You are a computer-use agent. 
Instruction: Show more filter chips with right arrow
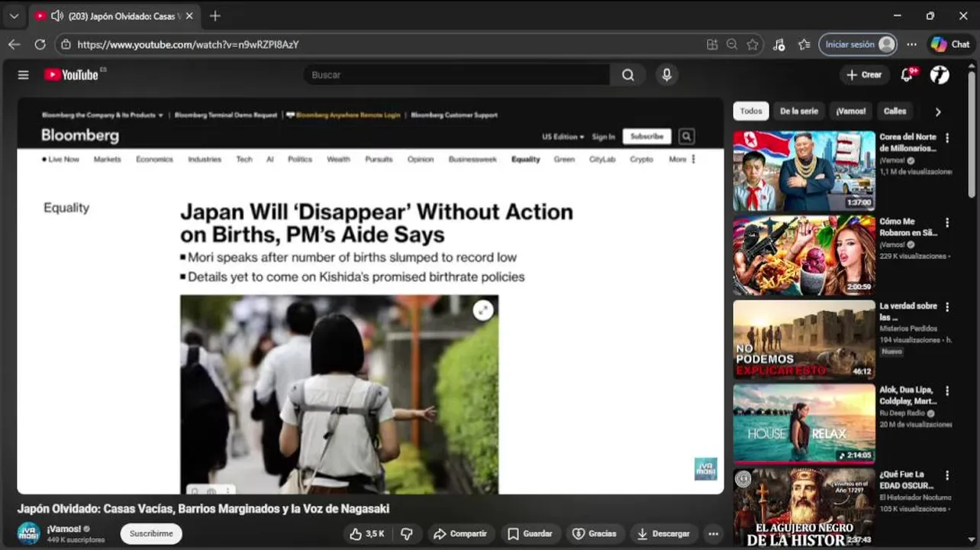938,112
